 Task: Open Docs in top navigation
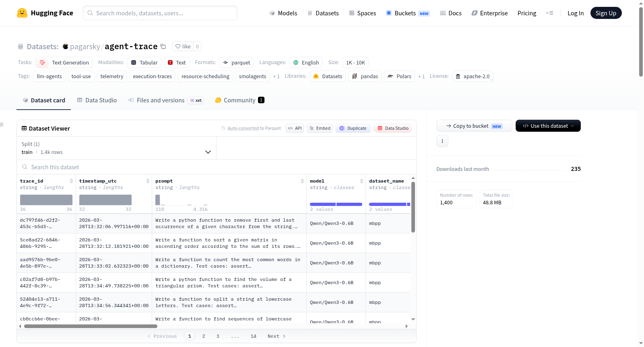pyautogui.click(x=451, y=13)
